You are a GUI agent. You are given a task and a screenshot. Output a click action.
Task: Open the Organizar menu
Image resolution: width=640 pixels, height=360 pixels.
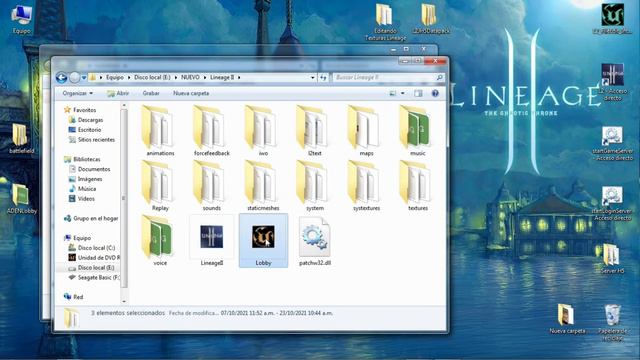coord(78,93)
